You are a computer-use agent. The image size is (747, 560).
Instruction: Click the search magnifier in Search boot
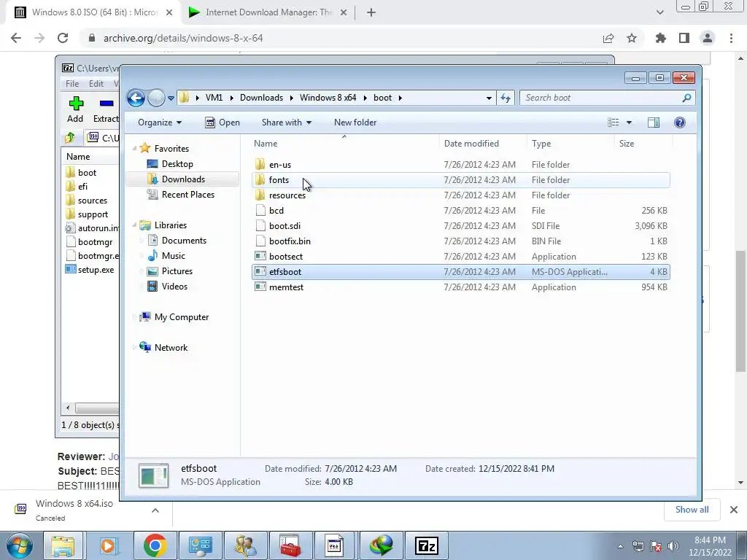686,98
